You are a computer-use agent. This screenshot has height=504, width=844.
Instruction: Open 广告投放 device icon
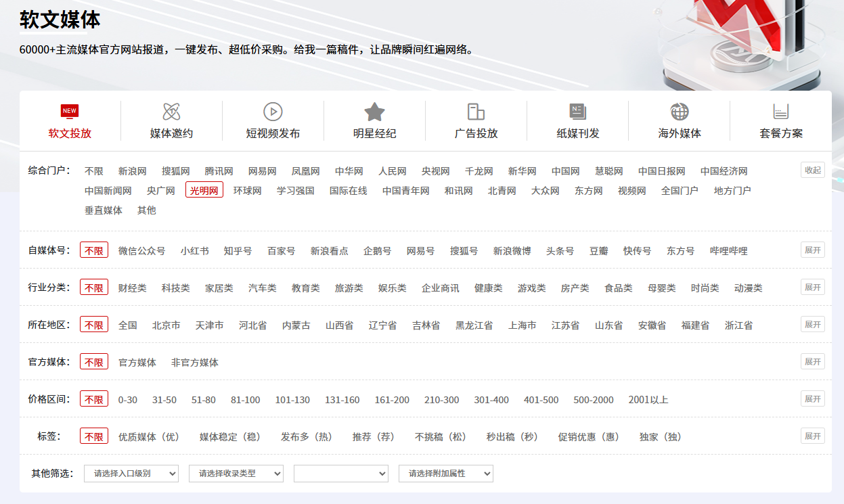tap(476, 112)
